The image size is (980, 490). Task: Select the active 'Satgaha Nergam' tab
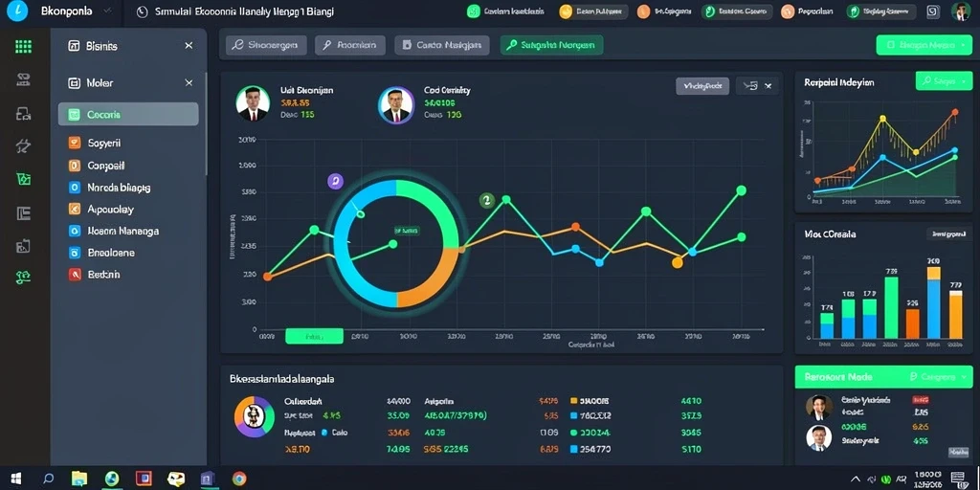(551, 45)
